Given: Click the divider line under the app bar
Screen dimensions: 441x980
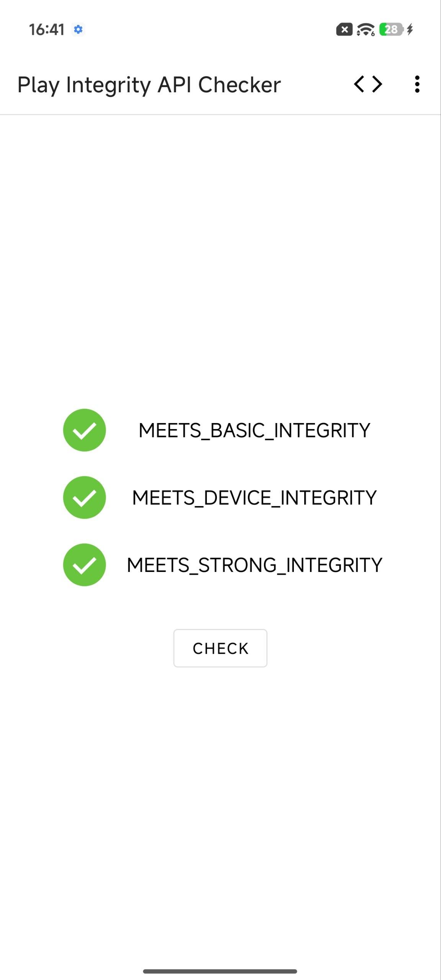Looking at the screenshot, I should point(220,114).
